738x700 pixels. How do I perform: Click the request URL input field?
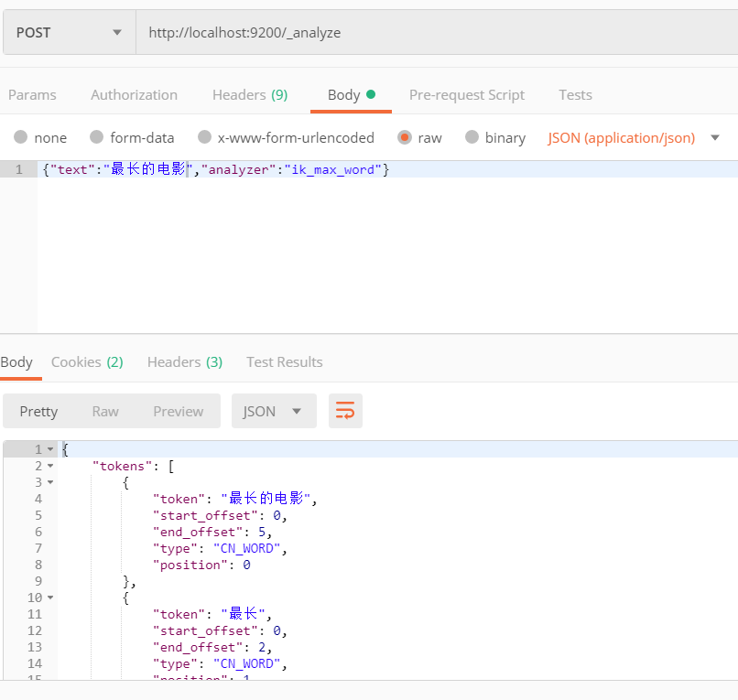[437, 32]
